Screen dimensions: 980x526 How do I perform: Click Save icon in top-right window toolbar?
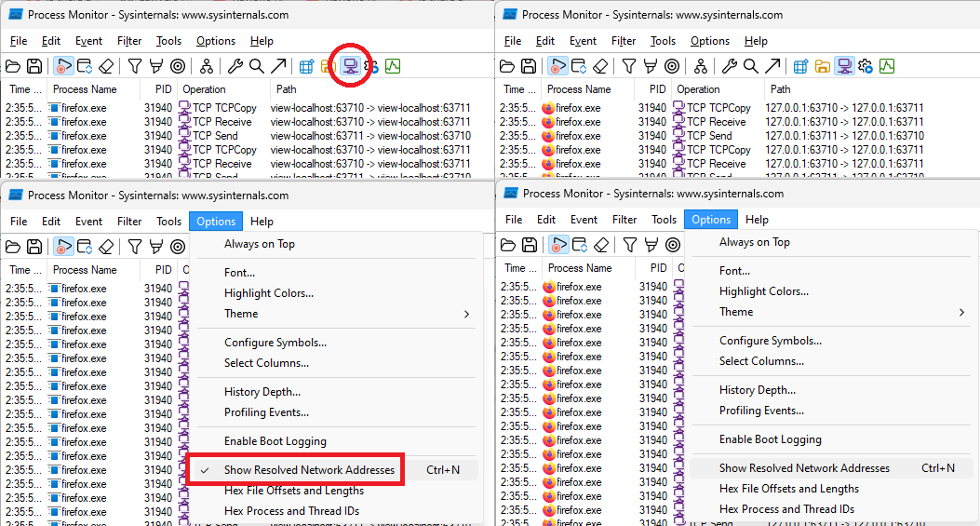click(529, 66)
